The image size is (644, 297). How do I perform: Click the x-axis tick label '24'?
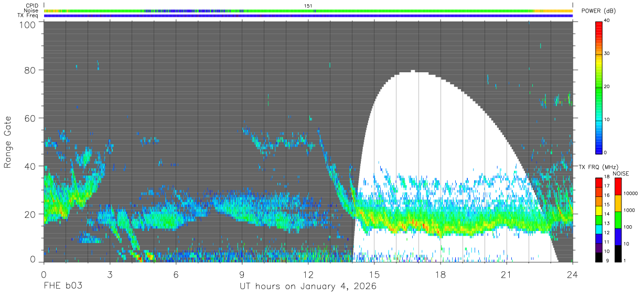tap(573, 274)
